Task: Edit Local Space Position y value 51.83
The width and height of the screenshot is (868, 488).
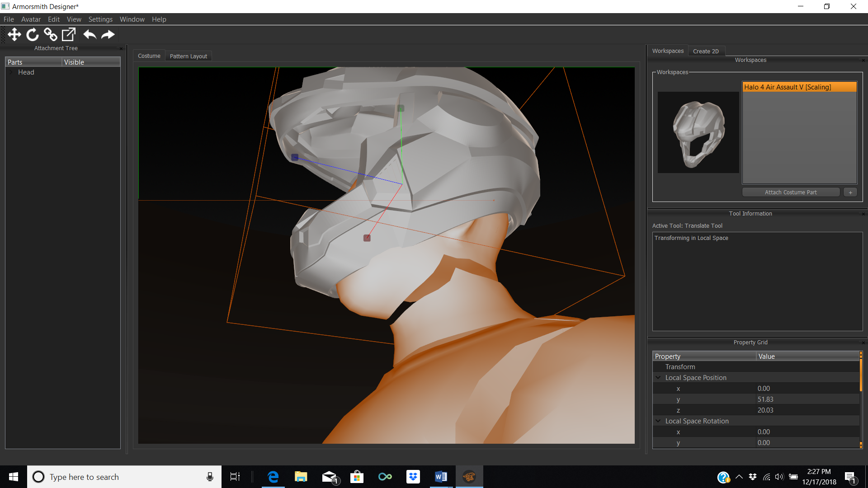Action: coord(808,399)
